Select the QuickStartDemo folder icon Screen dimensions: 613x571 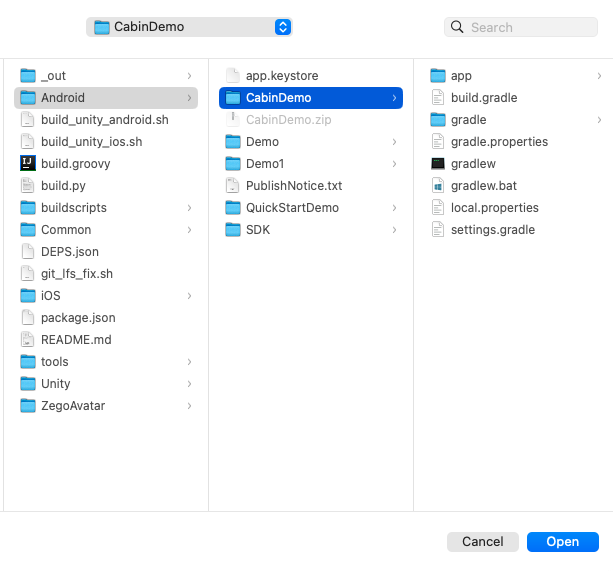233,208
